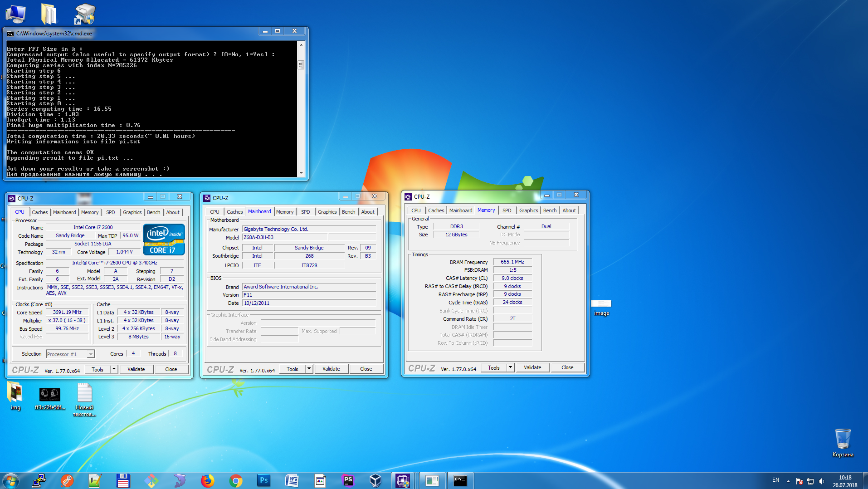The width and height of the screenshot is (868, 489).
Task: Launch Google Chrome from the taskbar
Action: [x=236, y=480]
